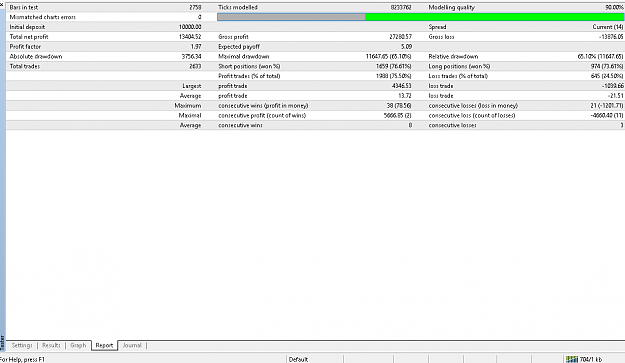Click 'consecutive losses (loss in money)' label

tap(473, 106)
